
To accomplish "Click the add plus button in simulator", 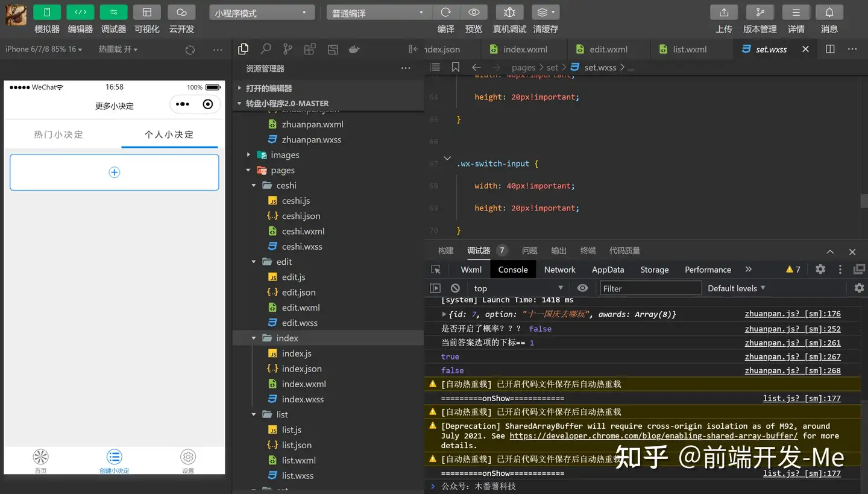I will pyautogui.click(x=114, y=173).
